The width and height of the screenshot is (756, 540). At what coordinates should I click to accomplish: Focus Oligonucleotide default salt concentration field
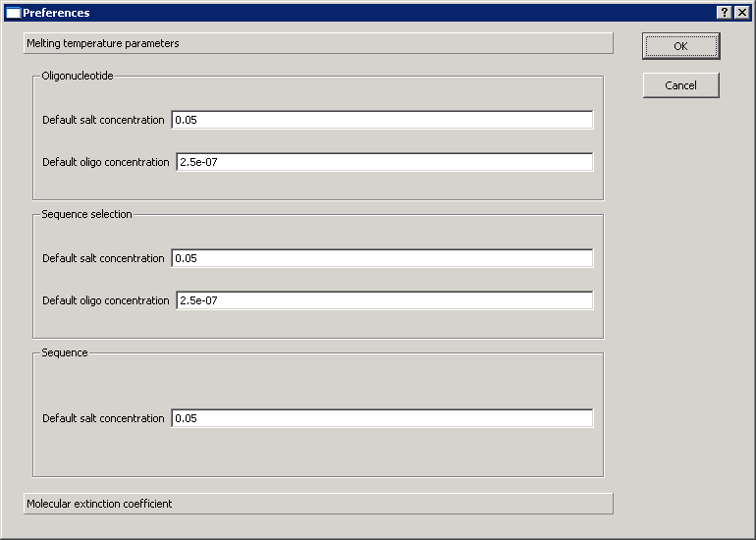point(382,120)
